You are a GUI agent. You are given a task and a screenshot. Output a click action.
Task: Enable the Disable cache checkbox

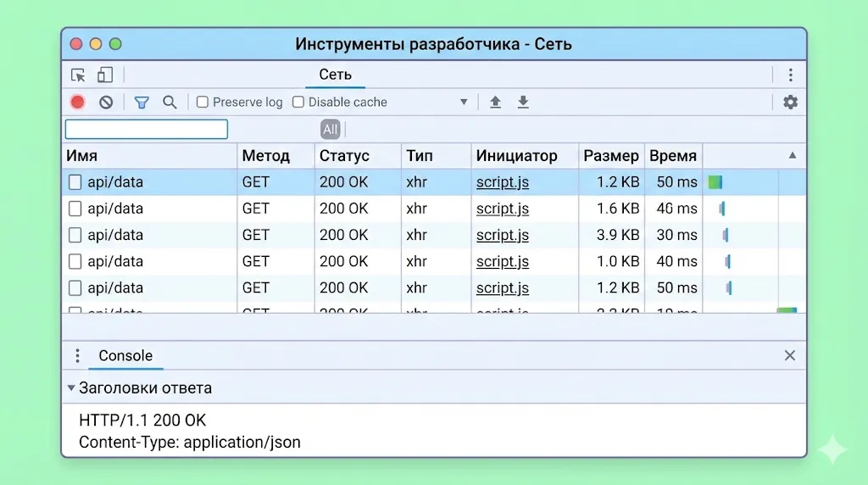pyautogui.click(x=298, y=102)
